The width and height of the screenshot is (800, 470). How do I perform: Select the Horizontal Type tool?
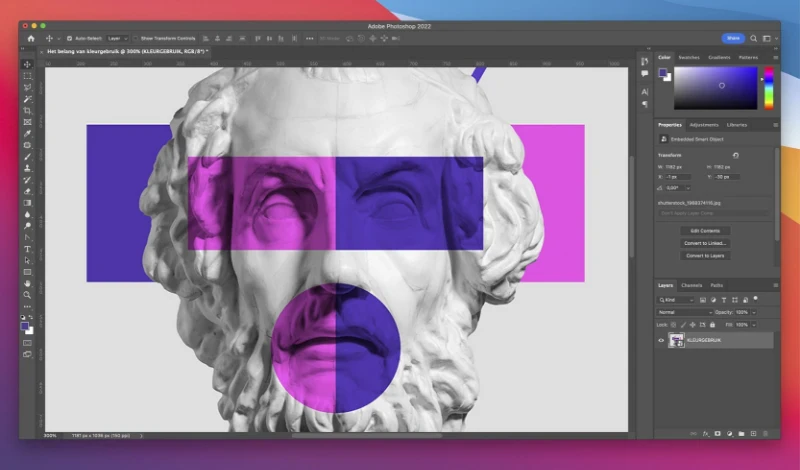(28, 249)
